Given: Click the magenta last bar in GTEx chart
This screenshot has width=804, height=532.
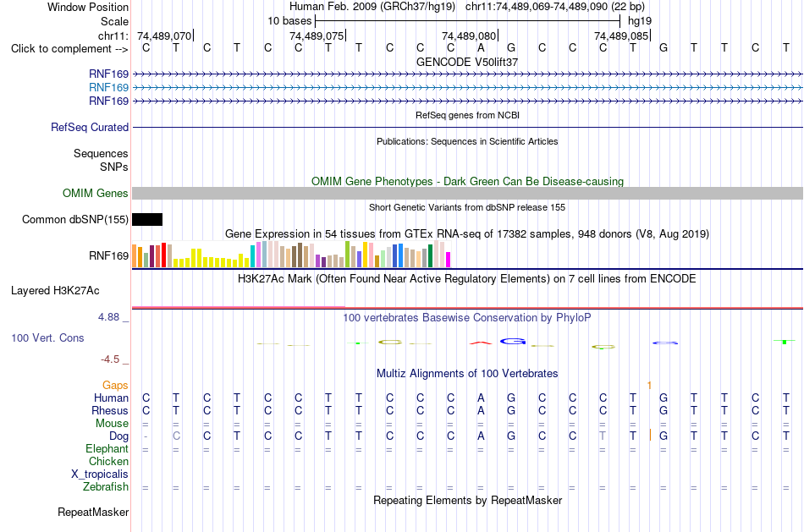Looking at the screenshot, I should [449, 260].
